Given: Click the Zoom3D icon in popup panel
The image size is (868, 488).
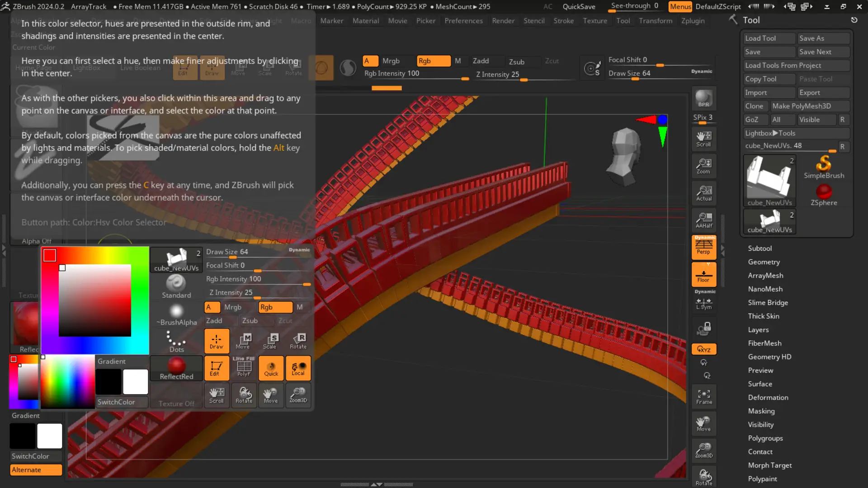Looking at the screenshot, I should click(298, 395).
